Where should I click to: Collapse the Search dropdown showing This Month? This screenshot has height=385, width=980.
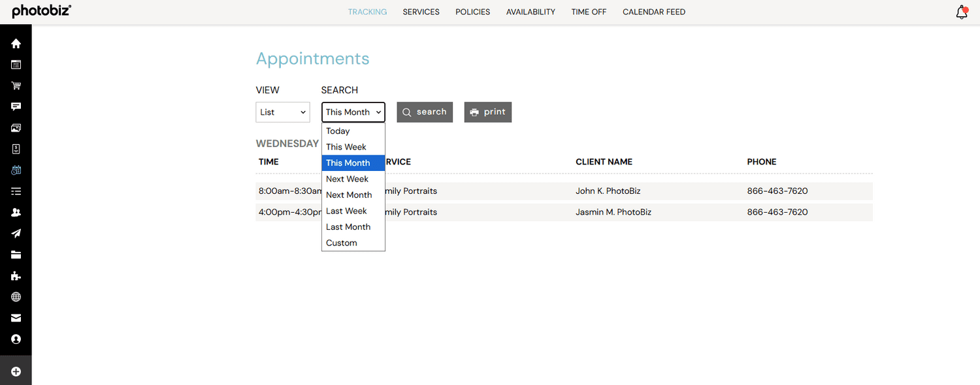click(353, 112)
